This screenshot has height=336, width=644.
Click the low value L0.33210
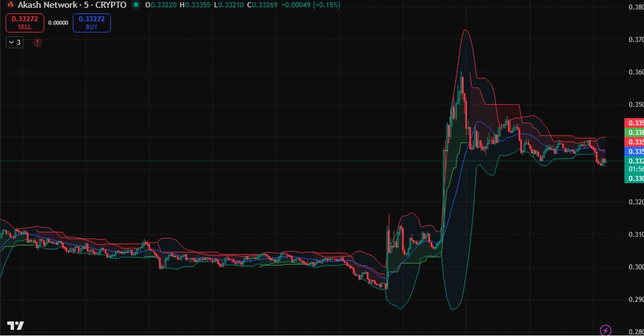pos(229,5)
